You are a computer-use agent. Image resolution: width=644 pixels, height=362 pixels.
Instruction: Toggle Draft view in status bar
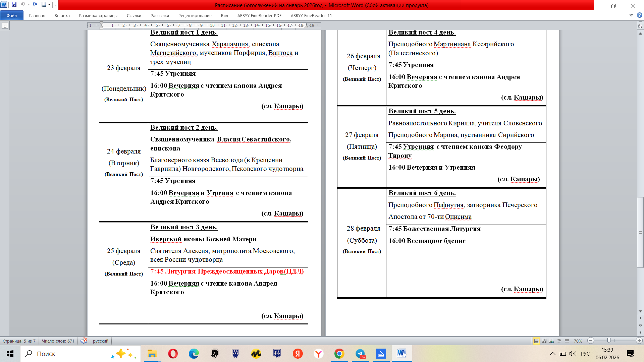(x=567, y=341)
